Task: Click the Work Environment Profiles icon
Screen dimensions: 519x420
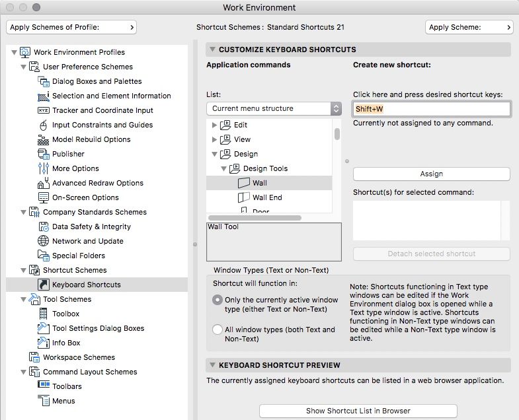Action: (x=25, y=52)
